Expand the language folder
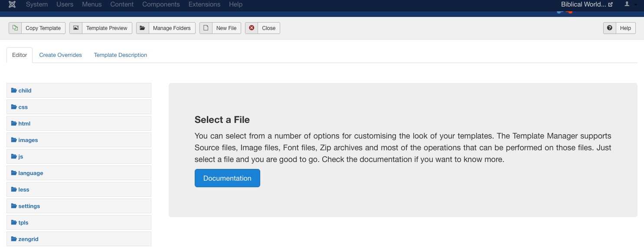The image size is (644, 248). point(79,173)
